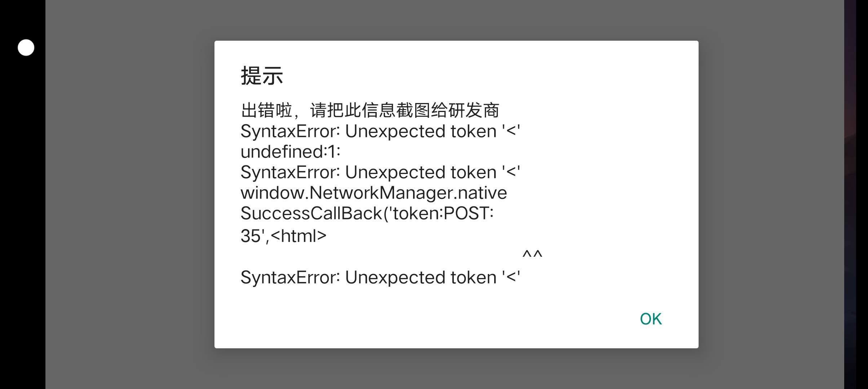The image size is (868, 389).
Task: Click the SyntaxError line directly above window.NetworkManager
Action: pyautogui.click(x=380, y=172)
